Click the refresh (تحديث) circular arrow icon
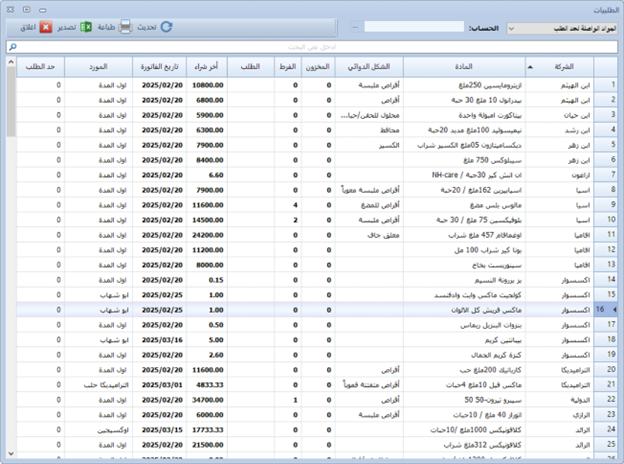 pos(166,27)
